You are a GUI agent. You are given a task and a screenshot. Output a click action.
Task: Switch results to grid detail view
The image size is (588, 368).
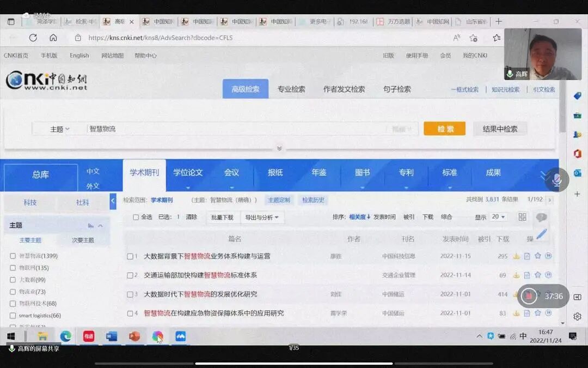(x=522, y=217)
